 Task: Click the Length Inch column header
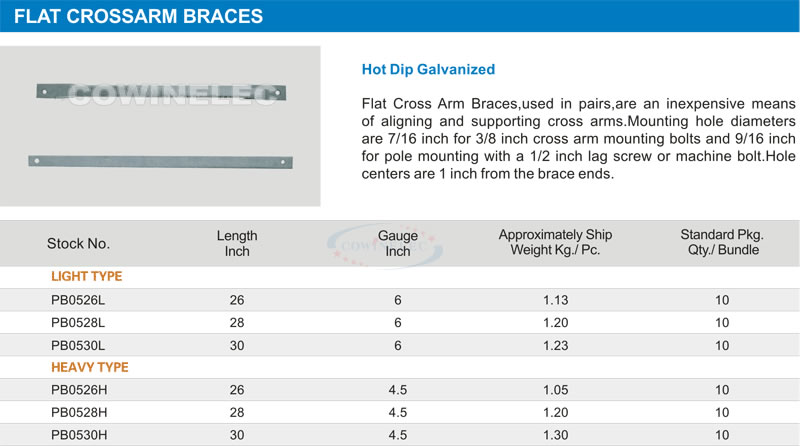[237, 243]
